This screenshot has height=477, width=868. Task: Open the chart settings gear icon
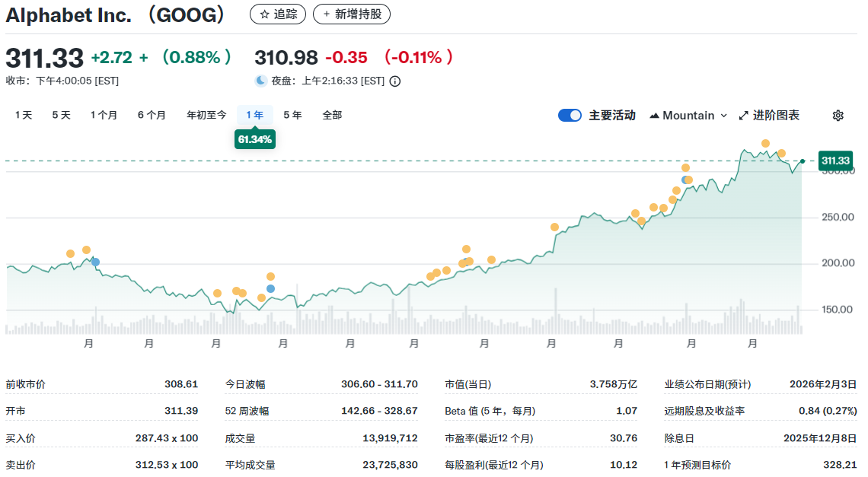(838, 115)
